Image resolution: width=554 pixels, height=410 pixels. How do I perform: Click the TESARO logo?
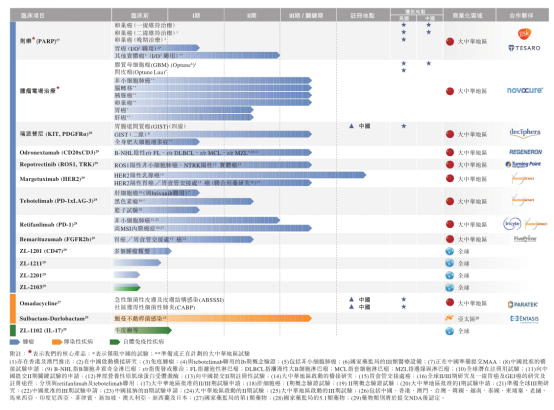pyautogui.click(x=524, y=48)
